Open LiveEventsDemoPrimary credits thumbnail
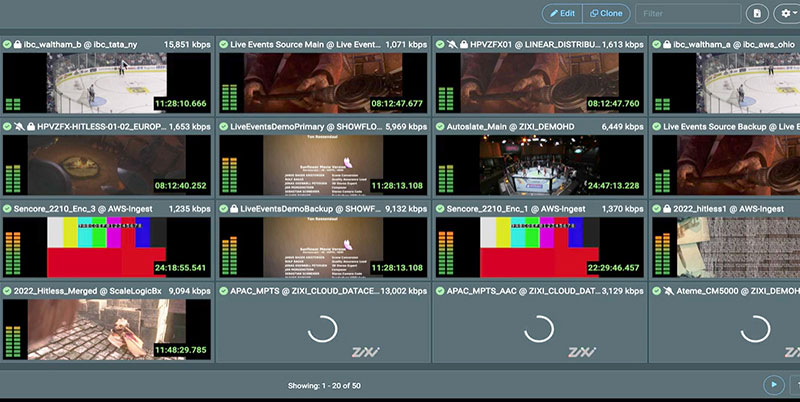The width and height of the screenshot is (800, 402). 323,165
